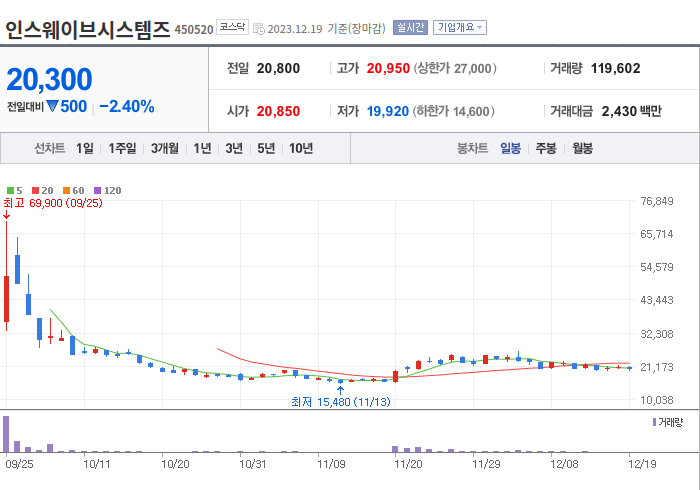Image resolution: width=700 pixels, height=490 pixels.
Task: Switch to the 주봉 weekly candle chart
Action: point(546,148)
